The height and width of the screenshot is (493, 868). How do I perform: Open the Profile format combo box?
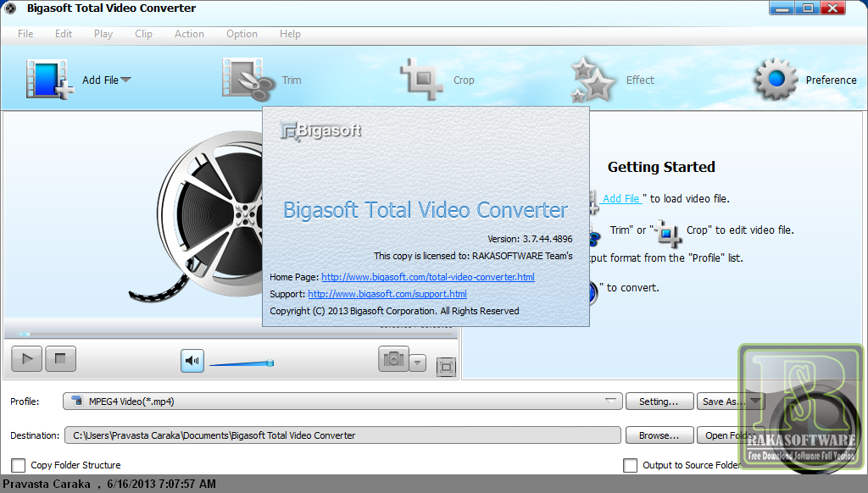342,402
